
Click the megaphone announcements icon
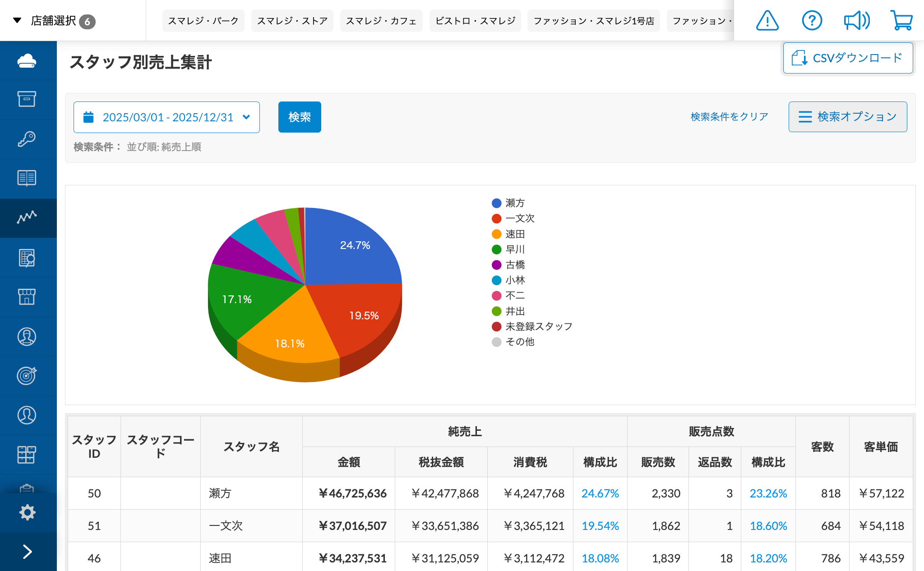tap(856, 21)
